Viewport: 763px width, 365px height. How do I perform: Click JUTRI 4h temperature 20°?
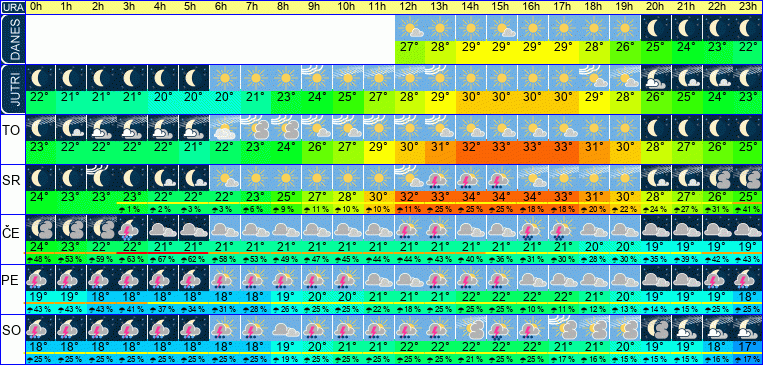coord(164,97)
